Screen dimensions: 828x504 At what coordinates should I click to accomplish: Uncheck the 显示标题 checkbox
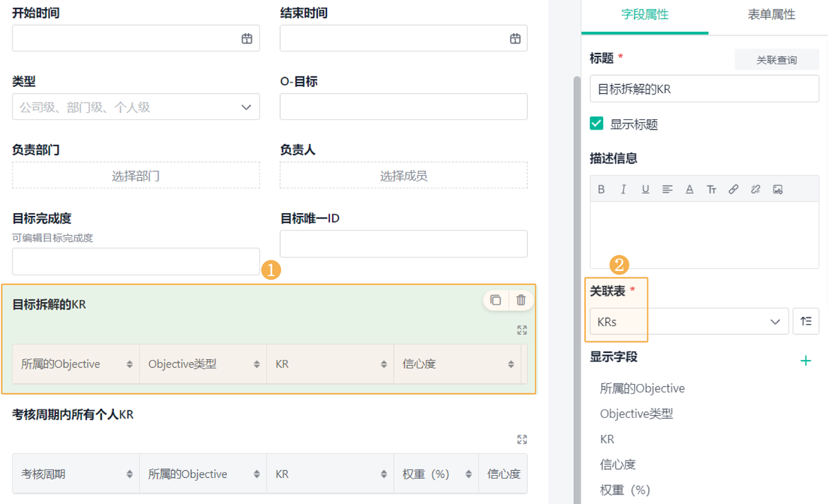click(x=597, y=124)
